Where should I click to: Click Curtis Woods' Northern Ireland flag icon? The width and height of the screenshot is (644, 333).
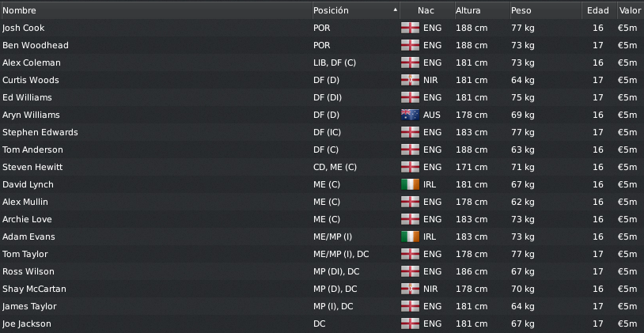pos(410,80)
